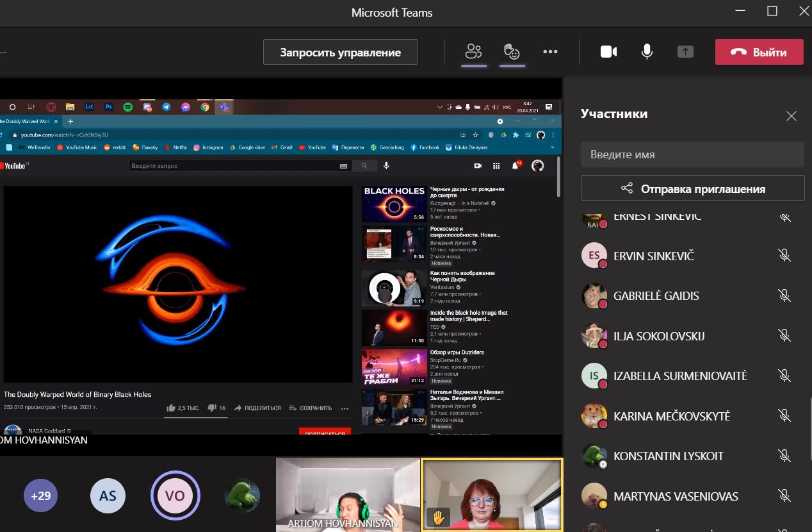Open the Netflix bookmark in shared browser
This screenshot has height=532, width=812.
tap(175, 147)
